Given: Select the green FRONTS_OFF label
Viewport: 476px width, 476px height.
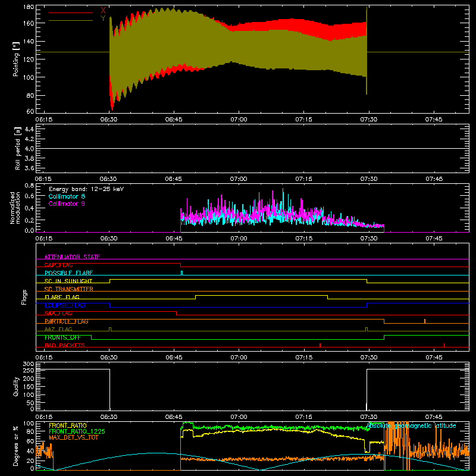Looking at the screenshot, I should click(62, 337).
